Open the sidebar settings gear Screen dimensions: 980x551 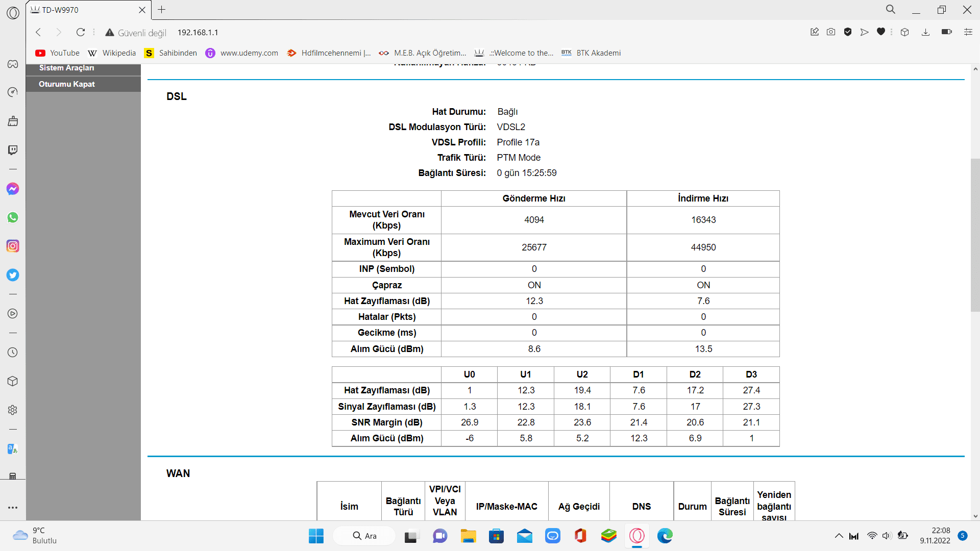tap(13, 410)
